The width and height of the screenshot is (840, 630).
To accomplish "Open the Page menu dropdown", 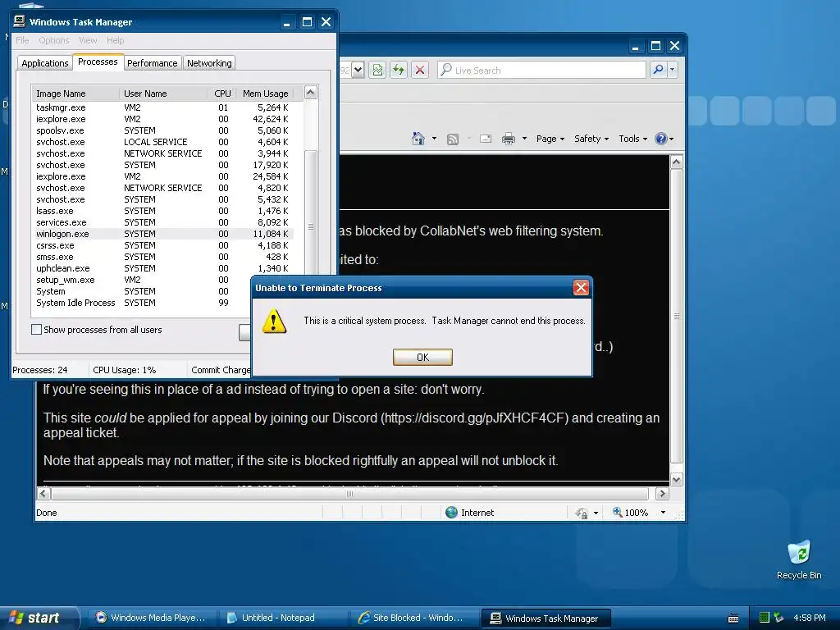I will pos(550,139).
